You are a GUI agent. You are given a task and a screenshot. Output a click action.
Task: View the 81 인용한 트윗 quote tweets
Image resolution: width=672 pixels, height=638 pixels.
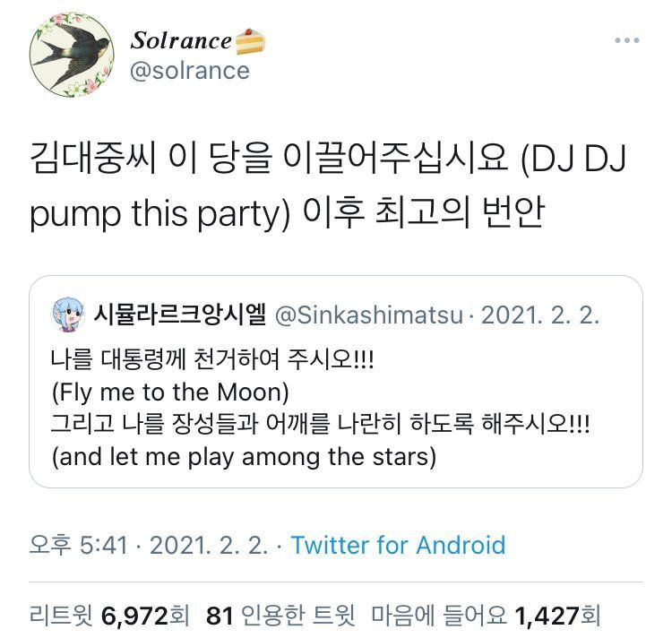pyautogui.click(x=280, y=616)
